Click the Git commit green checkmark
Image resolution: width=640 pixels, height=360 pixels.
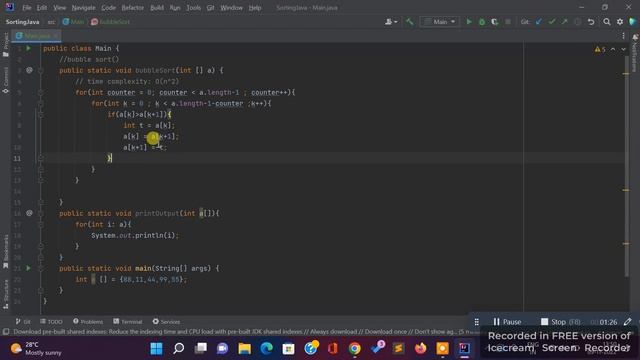[552, 22]
